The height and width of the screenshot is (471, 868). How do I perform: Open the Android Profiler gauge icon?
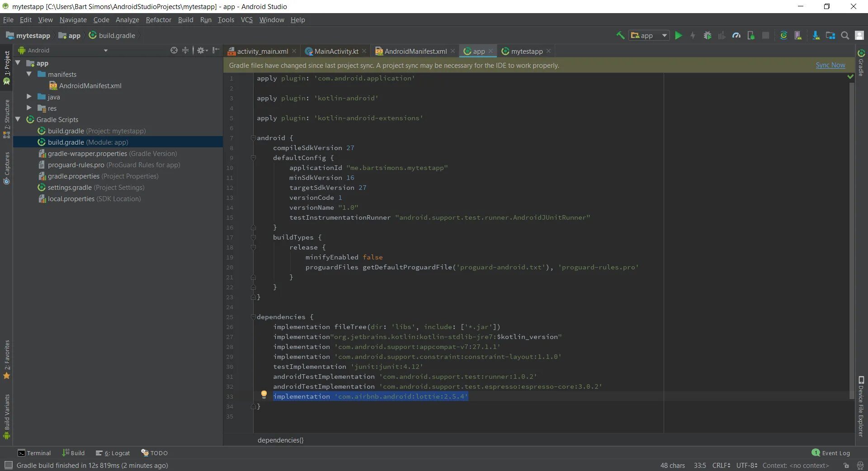coord(736,35)
